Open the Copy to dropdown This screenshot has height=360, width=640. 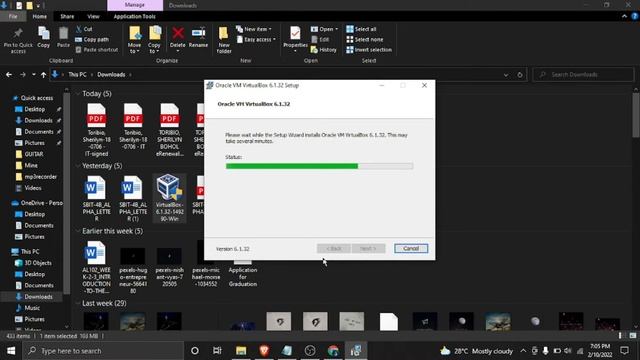pyautogui.click(x=154, y=40)
